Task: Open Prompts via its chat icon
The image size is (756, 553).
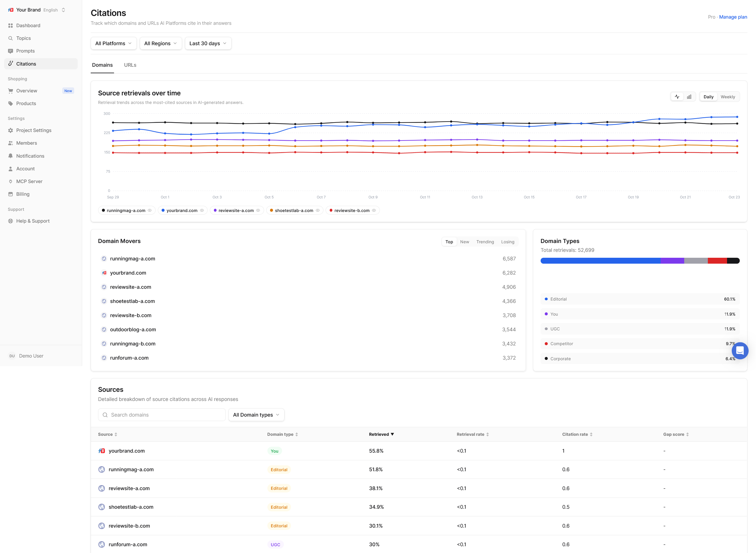Action: click(10, 51)
